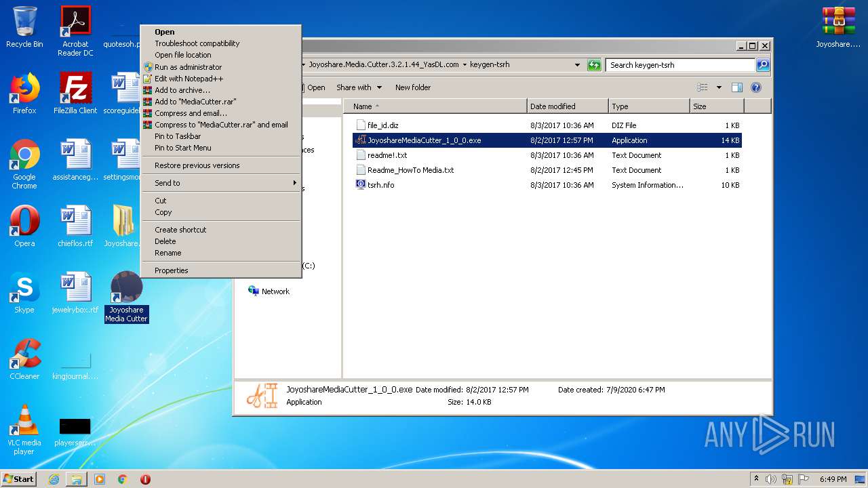
Task: Click the volume icon in system tray
Action: [770, 479]
